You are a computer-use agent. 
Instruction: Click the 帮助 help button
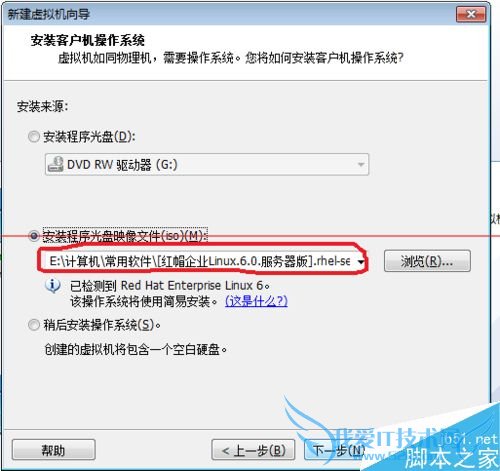point(53,450)
